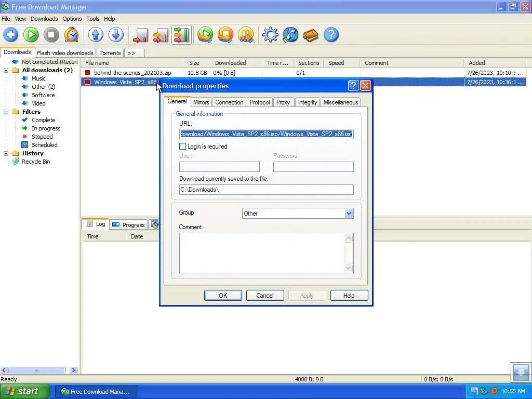Click the tree pane horizontal scrollbar thumb
This screenshot has width=532, height=399.
click(37, 370)
